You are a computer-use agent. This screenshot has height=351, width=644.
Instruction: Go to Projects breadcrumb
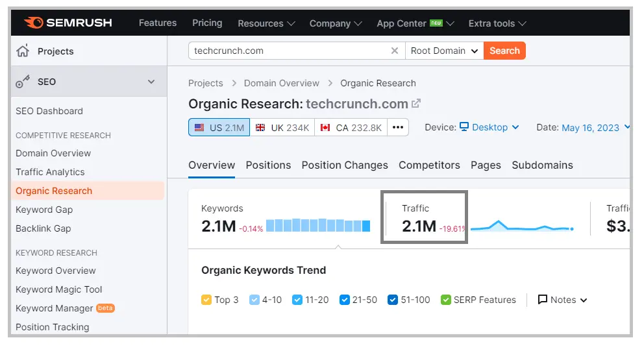[205, 83]
